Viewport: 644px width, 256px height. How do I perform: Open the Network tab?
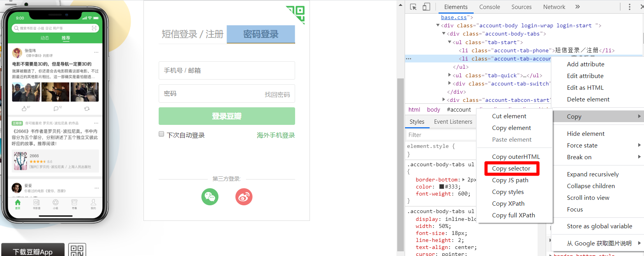(x=554, y=7)
